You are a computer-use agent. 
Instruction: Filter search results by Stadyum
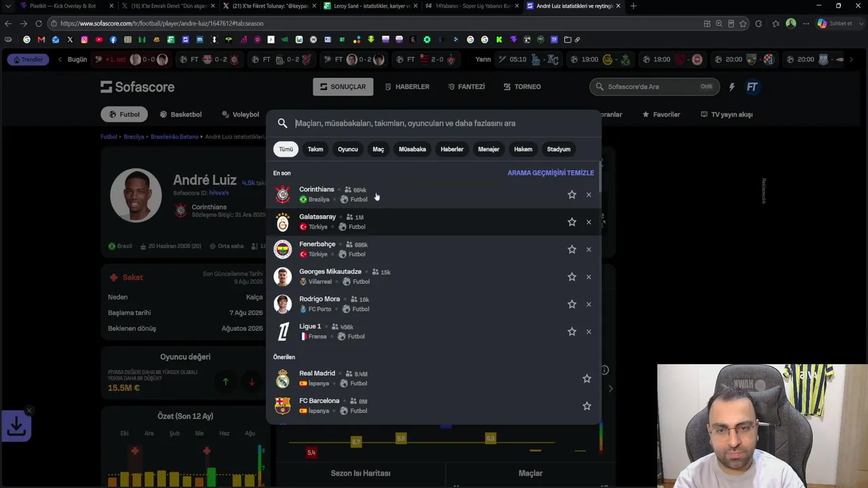[x=559, y=149]
